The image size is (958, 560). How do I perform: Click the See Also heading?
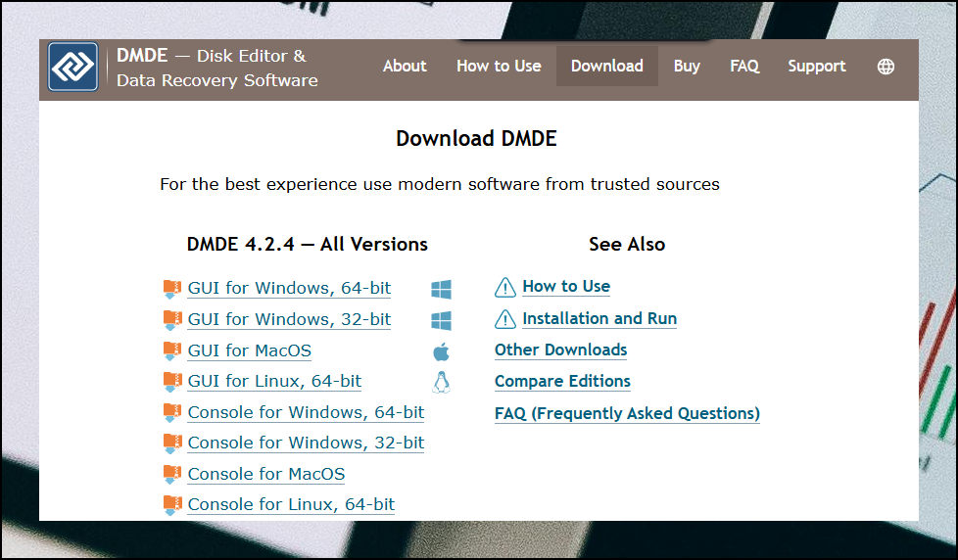coord(627,245)
